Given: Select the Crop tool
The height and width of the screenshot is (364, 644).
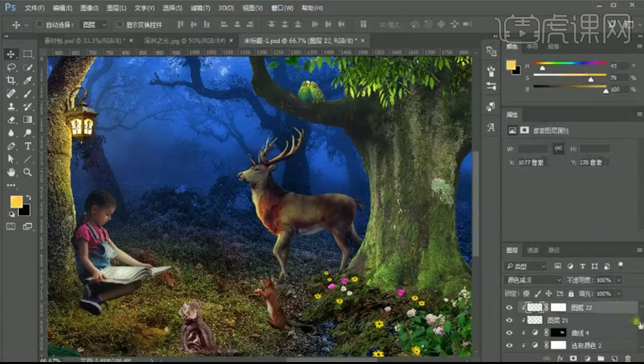Looking at the screenshot, I should 11,80.
